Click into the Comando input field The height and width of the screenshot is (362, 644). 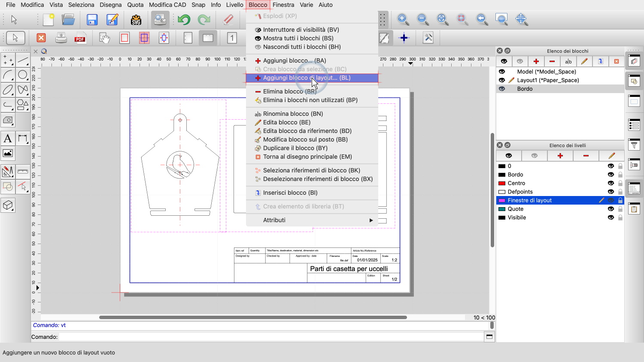click(x=270, y=337)
